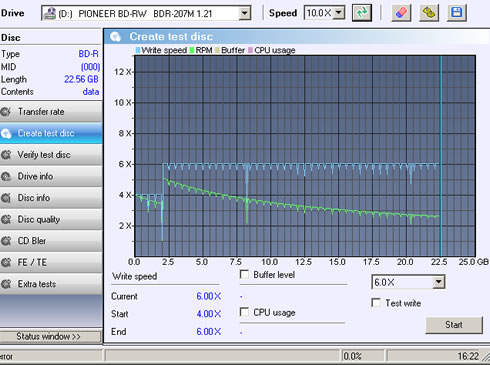Screen dimensions: 490x365
Task: Click the (000) MID value
Action: point(90,67)
